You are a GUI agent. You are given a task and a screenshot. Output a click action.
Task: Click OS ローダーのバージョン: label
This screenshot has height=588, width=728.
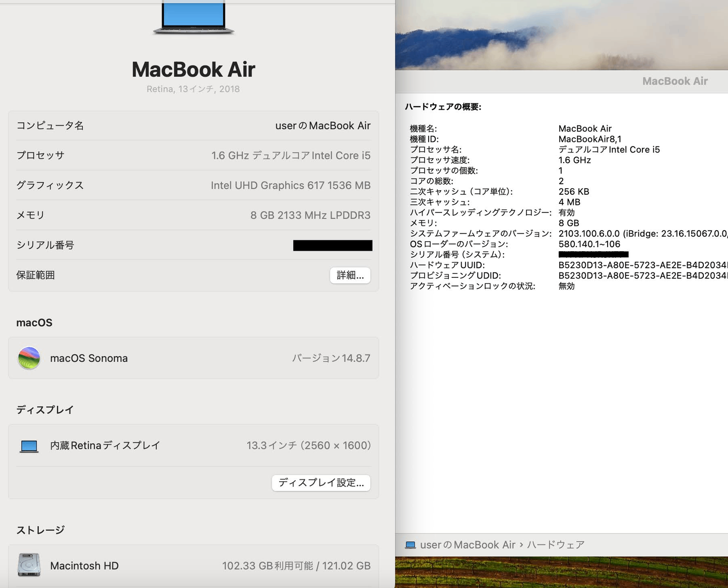458,244
